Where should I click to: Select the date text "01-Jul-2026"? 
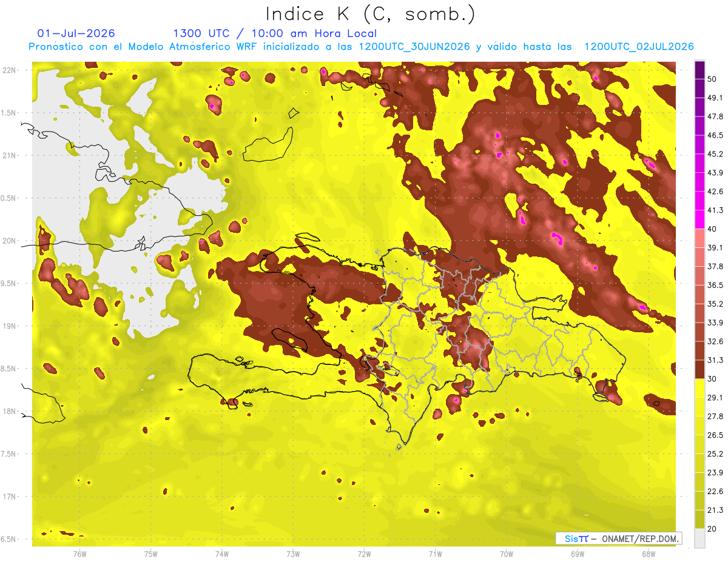(x=76, y=33)
